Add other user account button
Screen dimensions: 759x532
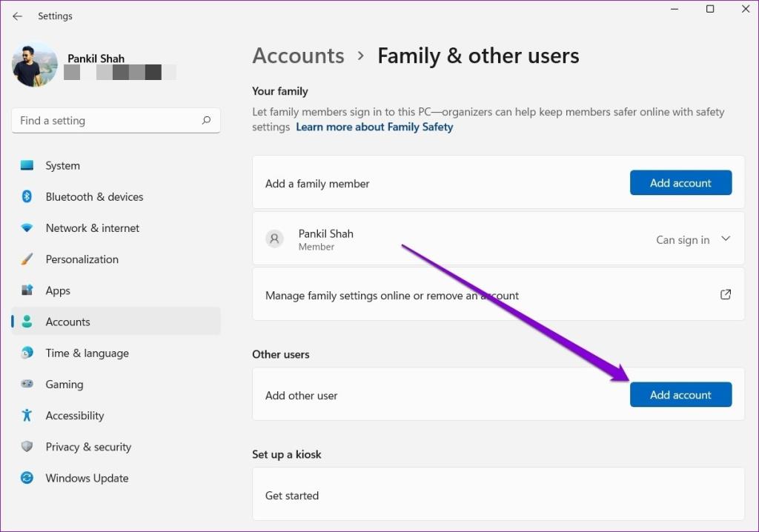click(x=680, y=395)
